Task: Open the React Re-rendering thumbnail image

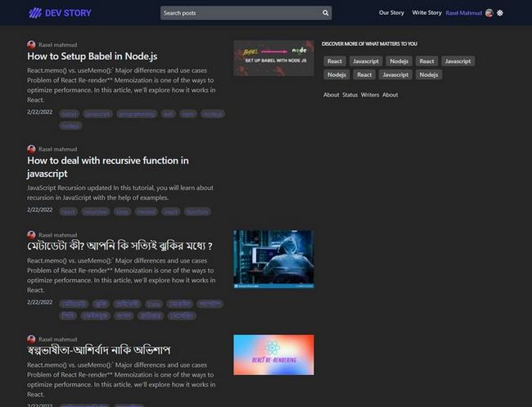Action: pyautogui.click(x=273, y=355)
